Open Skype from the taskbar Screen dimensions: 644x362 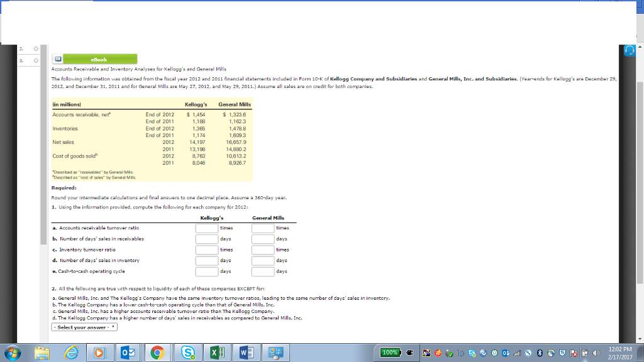pyautogui.click(x=187, y=353)
